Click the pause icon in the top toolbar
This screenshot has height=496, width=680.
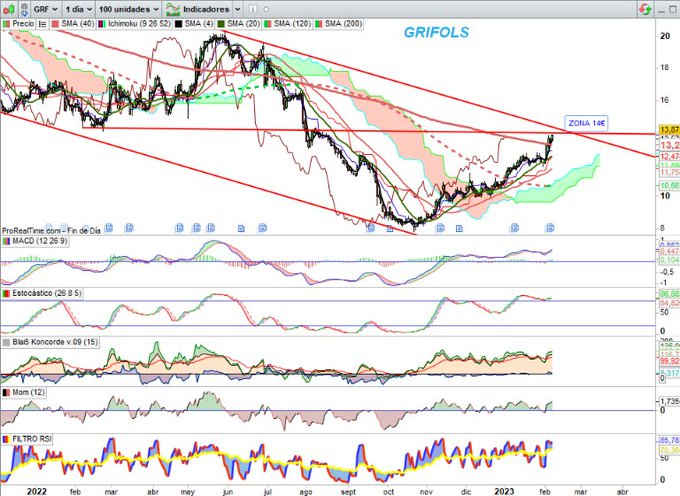point(253,9)
